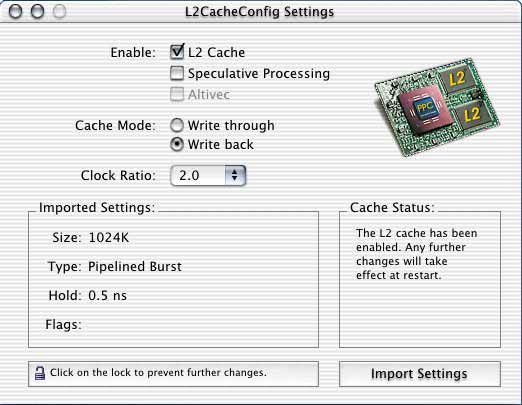Click the Clock Ratio popup arrows
Viewport: 522px width, 405px height.
coord(235,175)
